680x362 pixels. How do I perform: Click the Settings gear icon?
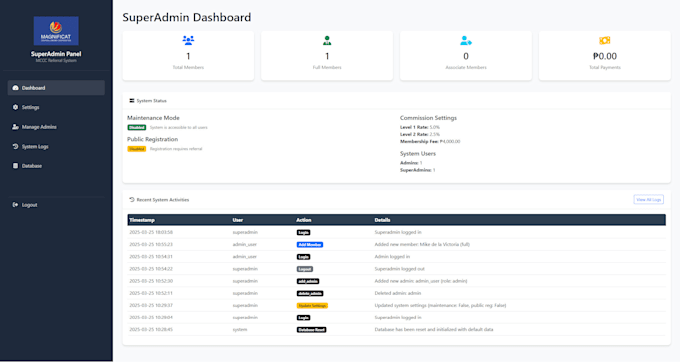tap(16, 107)
